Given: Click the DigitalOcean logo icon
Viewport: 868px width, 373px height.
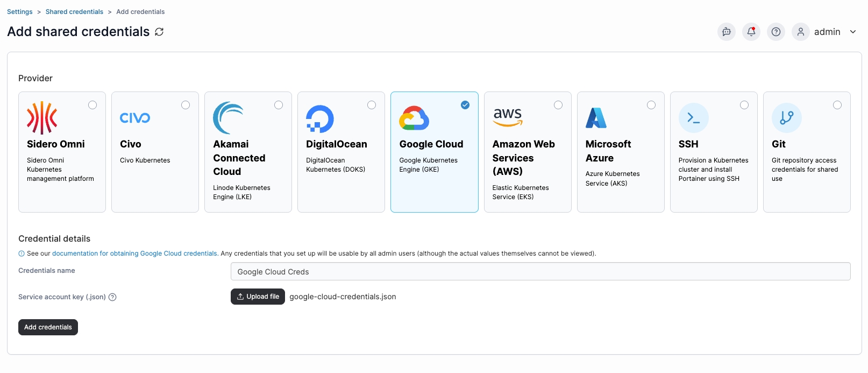Looking at the screenshot, I should click(320, 119).
